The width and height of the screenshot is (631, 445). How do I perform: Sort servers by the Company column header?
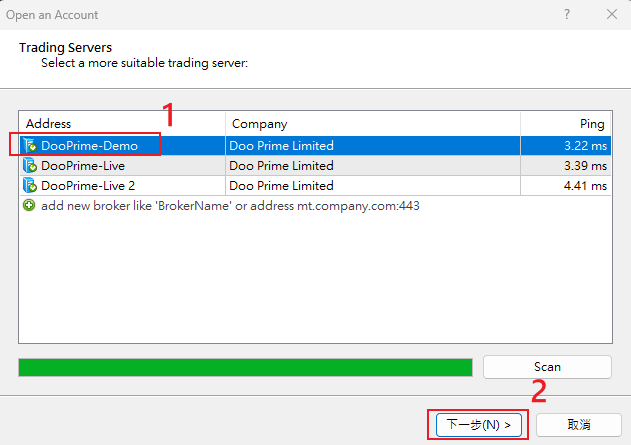(370, 124)
